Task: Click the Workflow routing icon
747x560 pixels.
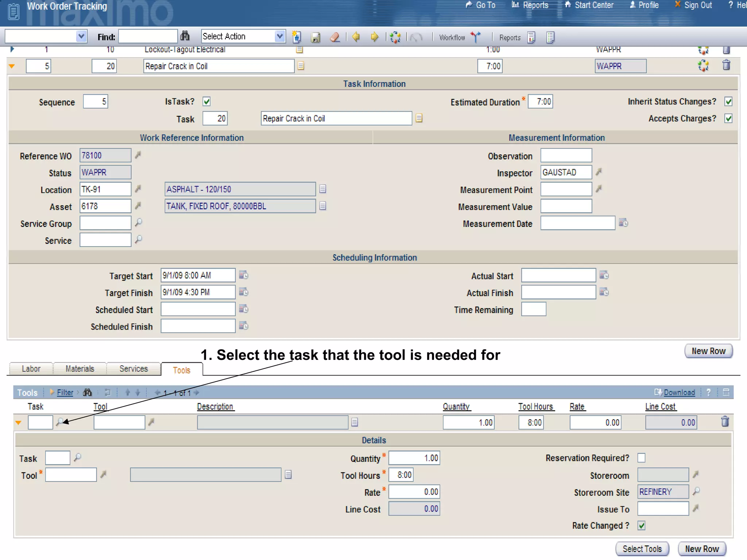Action: (x=476, y=37)
